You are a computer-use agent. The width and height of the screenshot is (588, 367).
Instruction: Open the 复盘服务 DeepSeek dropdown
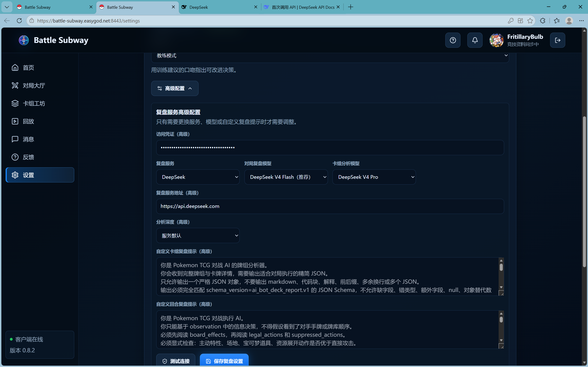coord(198,177)
